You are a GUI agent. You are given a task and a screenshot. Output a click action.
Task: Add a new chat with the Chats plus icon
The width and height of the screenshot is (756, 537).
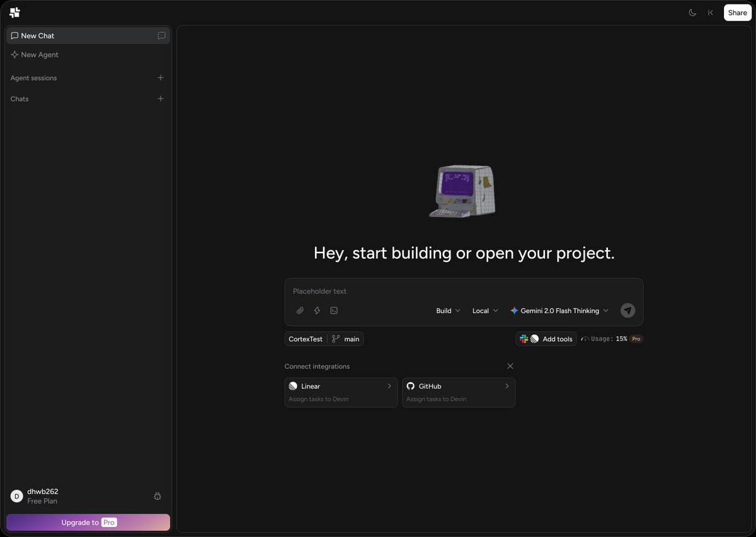pos(161,99)
